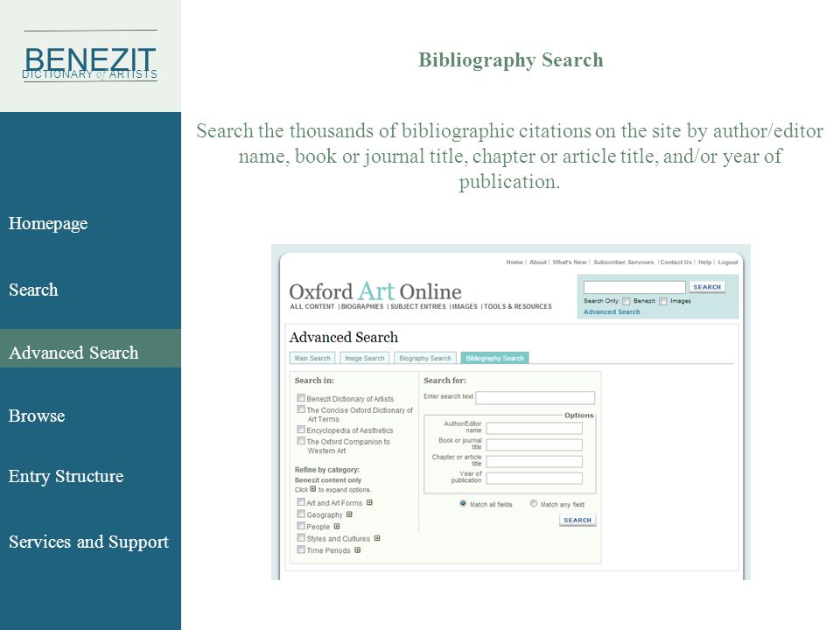The height and width of the screenshot is (630, 840).
Task: Click the Advanced Search link under quick search
Action: point(612,311)
